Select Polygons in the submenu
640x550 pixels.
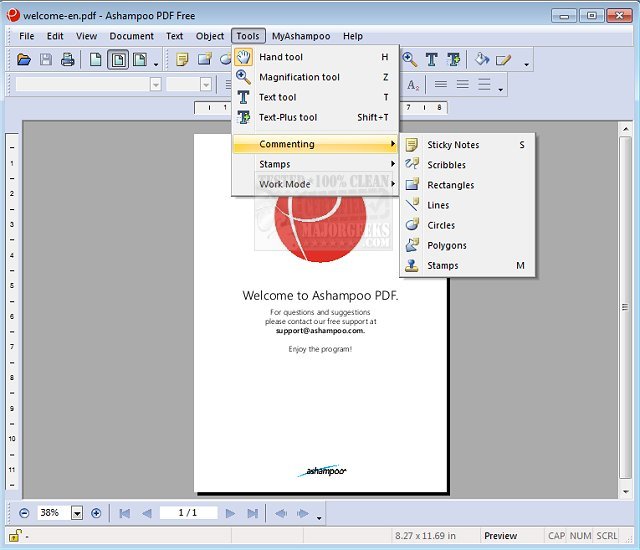point(467,246)
